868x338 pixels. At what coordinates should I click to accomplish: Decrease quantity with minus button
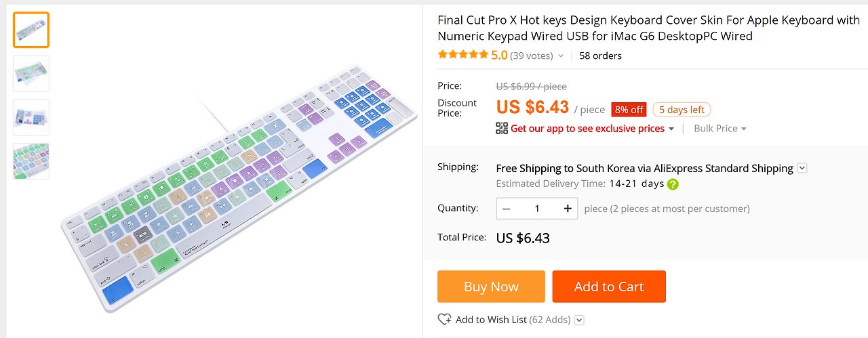[506, 209]
